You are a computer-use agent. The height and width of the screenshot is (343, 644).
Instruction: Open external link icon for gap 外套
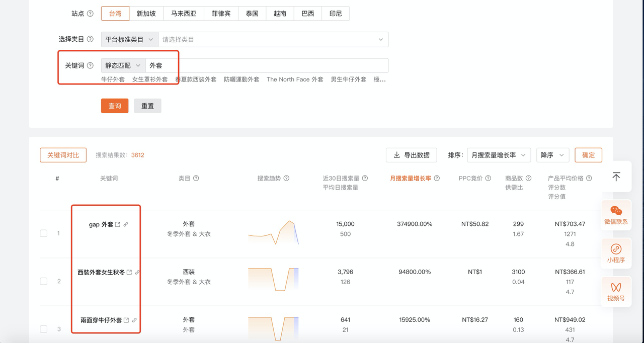tap(118, 224)
